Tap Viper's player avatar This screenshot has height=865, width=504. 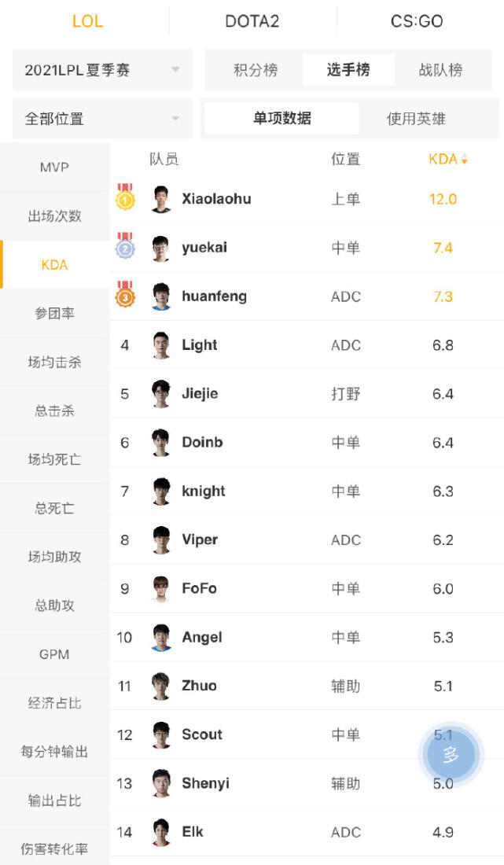click(161, 539)
